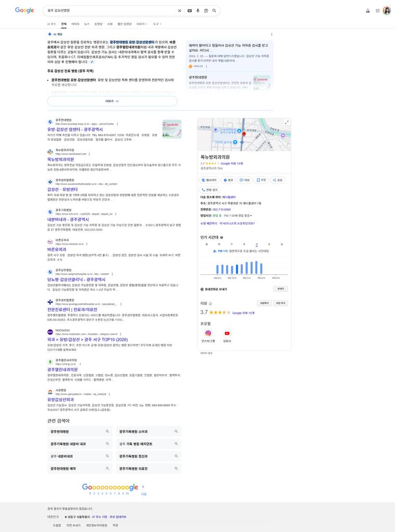Click Google 리뷰 15개 link under panel title
The image size is (395, 532).
coord(231,164)
